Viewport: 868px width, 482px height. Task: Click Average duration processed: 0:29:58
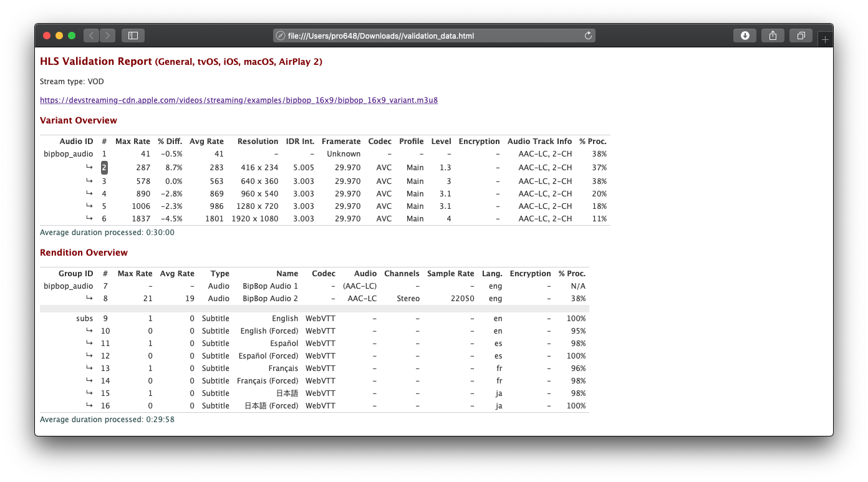pyautogui.click(x=107, y=420)
